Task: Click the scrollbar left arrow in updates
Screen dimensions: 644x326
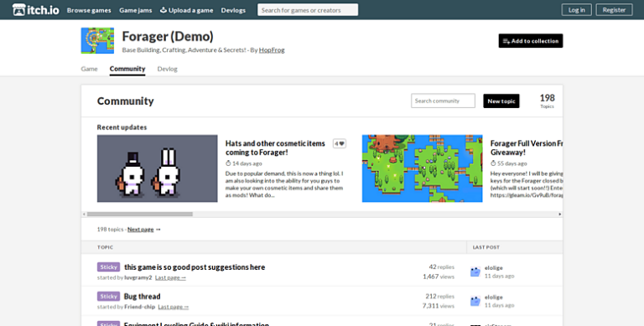Action: (x=84, y=215)
